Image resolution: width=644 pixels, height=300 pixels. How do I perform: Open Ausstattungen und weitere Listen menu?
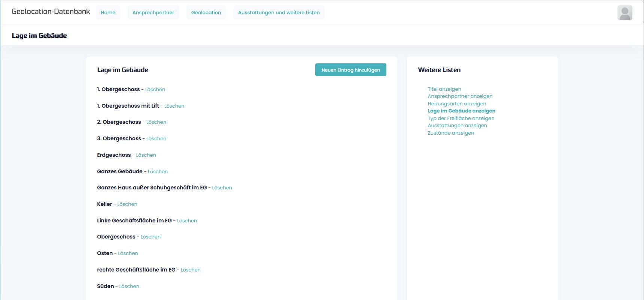tap(279, 13)
